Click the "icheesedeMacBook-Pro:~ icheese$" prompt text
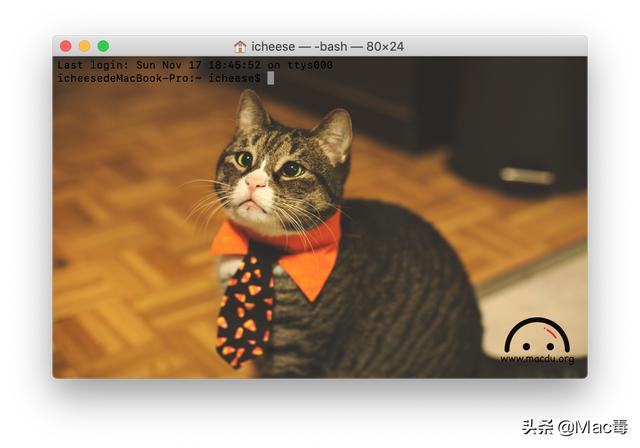 (159, 78)
